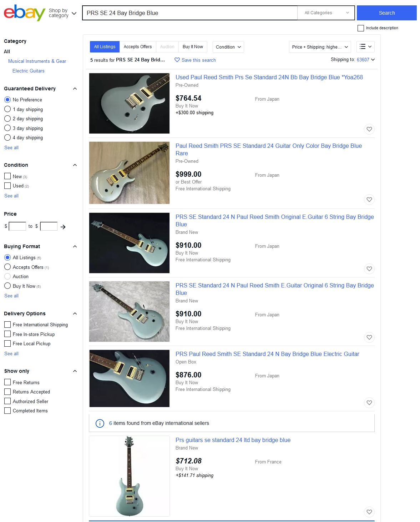Click the minimum price input field
Viewport: 420px width, 522px height.
click(x=17, y=226)
